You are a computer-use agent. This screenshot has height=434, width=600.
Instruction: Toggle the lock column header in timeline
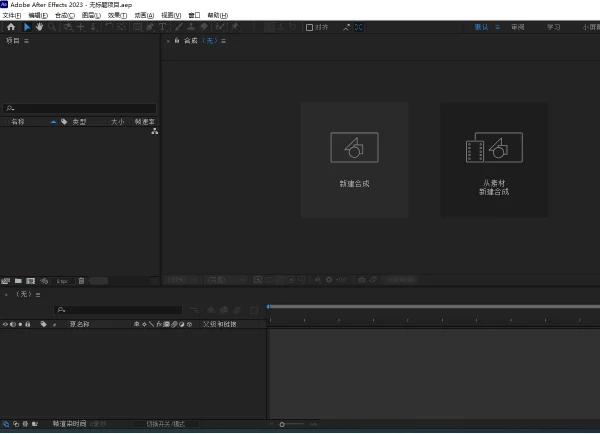coord(28,324)
